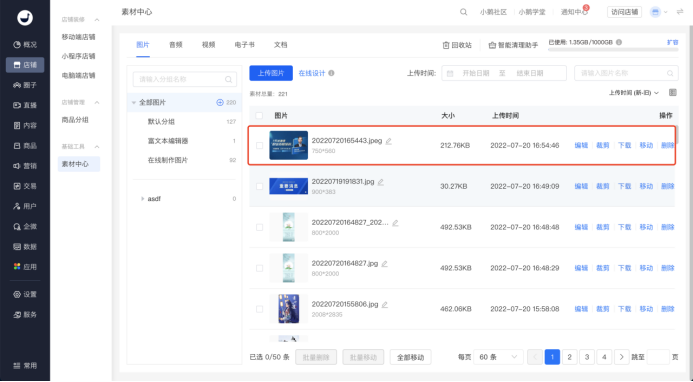
Task: Click the 访问店铺 button
Action: (x=624, y=12)
